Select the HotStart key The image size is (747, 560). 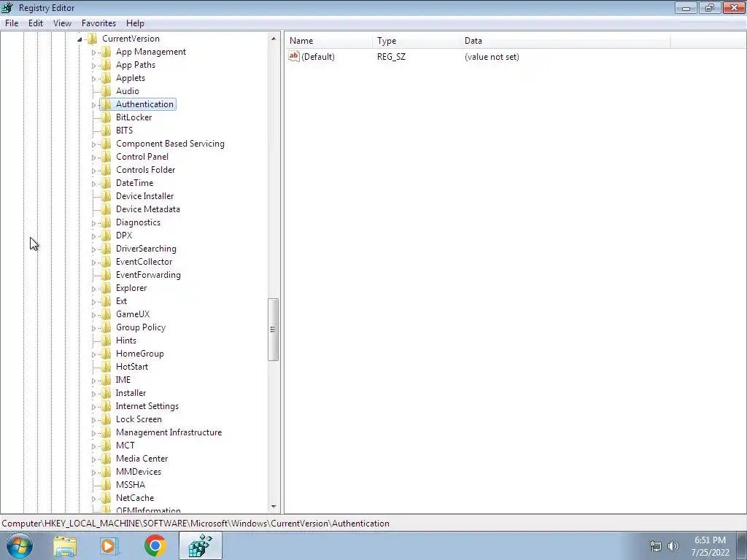pyautogui.click(x=132, y=367)
